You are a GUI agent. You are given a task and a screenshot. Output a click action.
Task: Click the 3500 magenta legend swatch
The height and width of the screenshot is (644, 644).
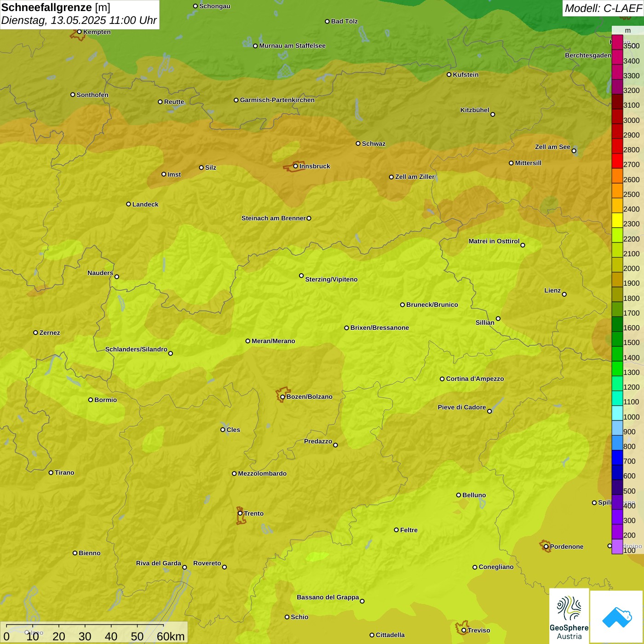point(617,42)
